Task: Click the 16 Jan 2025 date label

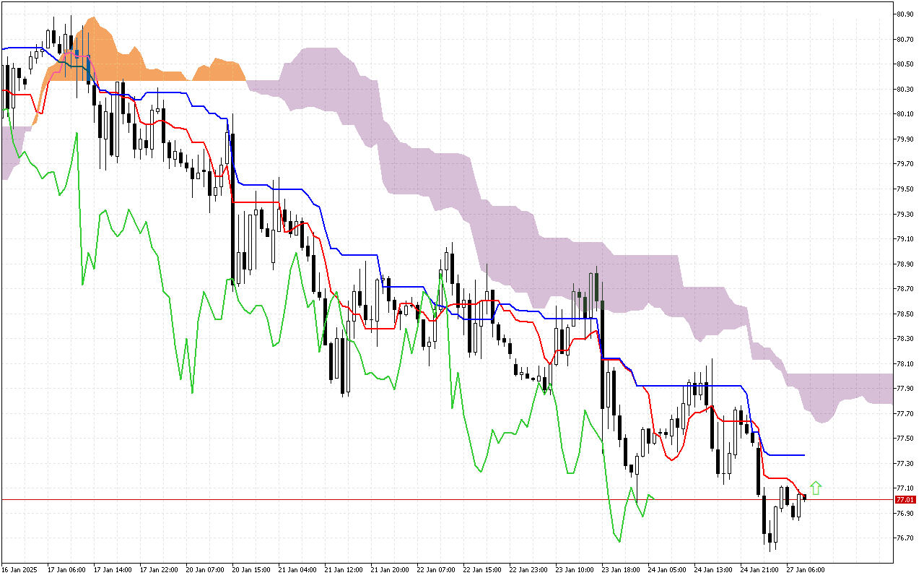Action: point(20,569)
